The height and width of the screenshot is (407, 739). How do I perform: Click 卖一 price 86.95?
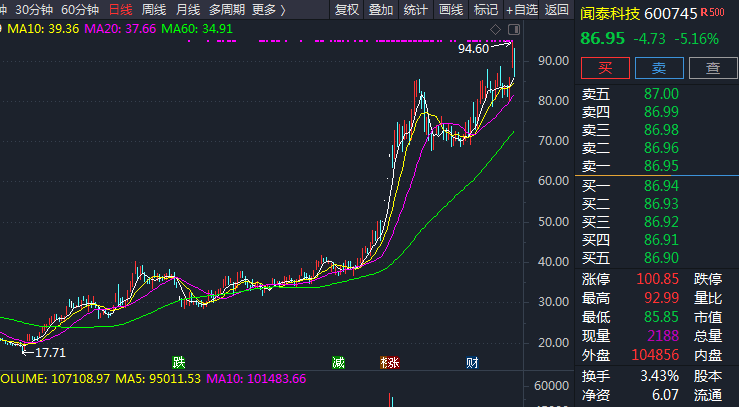click(x=661, y=166)
